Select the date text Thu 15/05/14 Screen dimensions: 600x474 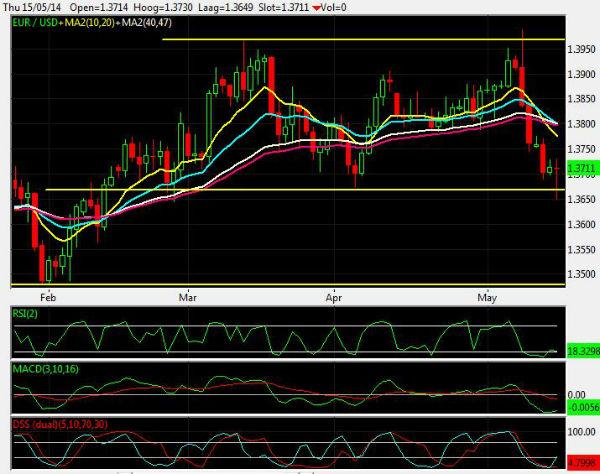tap(34, 7)
